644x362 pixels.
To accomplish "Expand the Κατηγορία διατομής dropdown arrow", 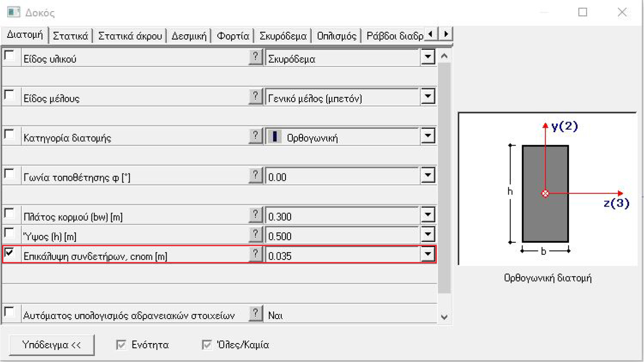I will click(428, 136).
